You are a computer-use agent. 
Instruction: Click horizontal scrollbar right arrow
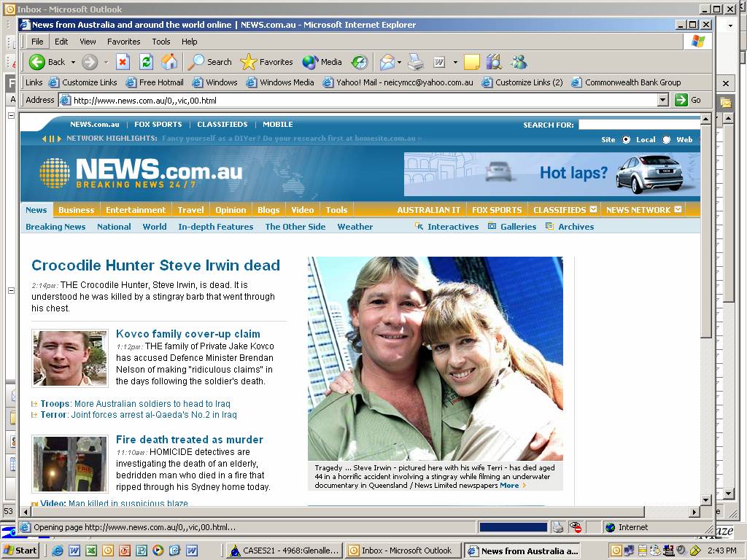tap(694, 512)
